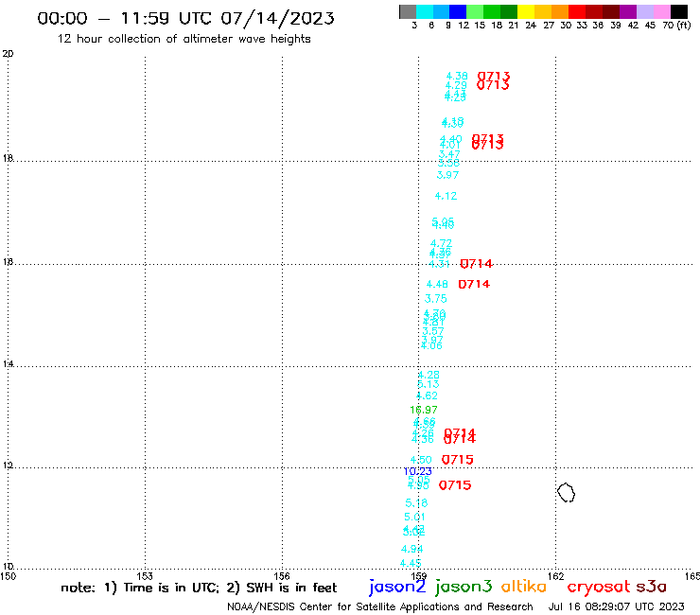Click the 4.94 wave height value
Viewport: 700px width, 615px height.
coord(412,549)
